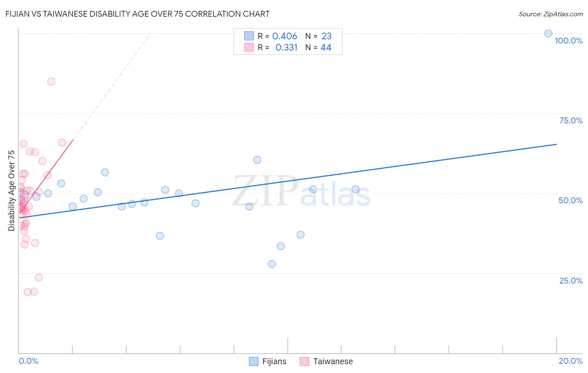Viewport: 588px width, 373px height.
Task: Click the chart title text
Action: click(x=137, y=14)
